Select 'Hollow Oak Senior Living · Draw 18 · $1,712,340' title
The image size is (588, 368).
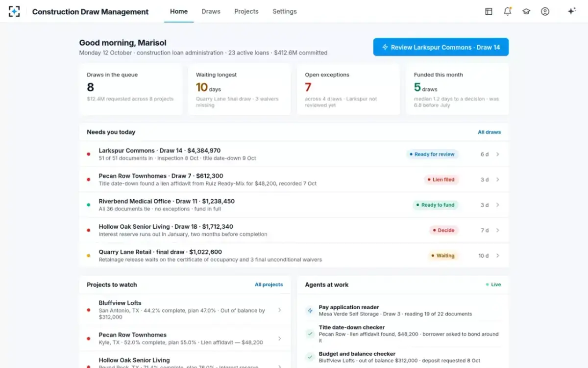166,227
